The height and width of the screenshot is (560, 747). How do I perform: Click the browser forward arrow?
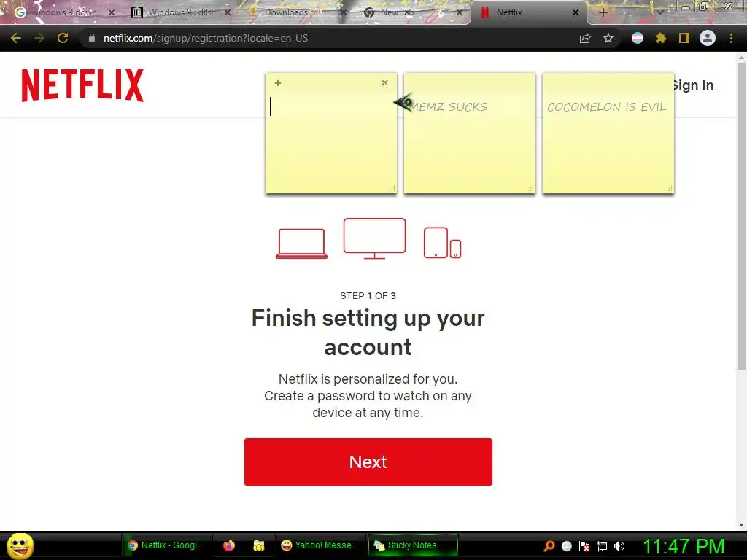click(x=39, y=38)
